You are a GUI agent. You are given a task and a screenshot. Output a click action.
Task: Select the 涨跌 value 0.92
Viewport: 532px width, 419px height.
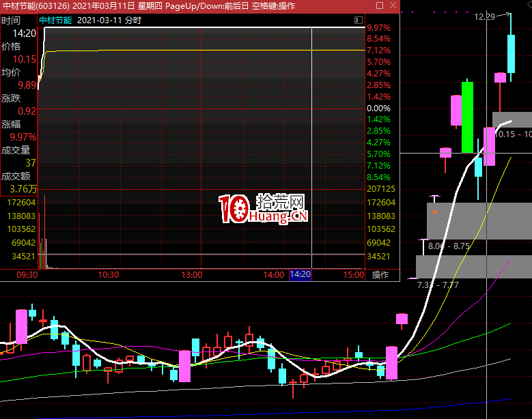pos(27,111)
